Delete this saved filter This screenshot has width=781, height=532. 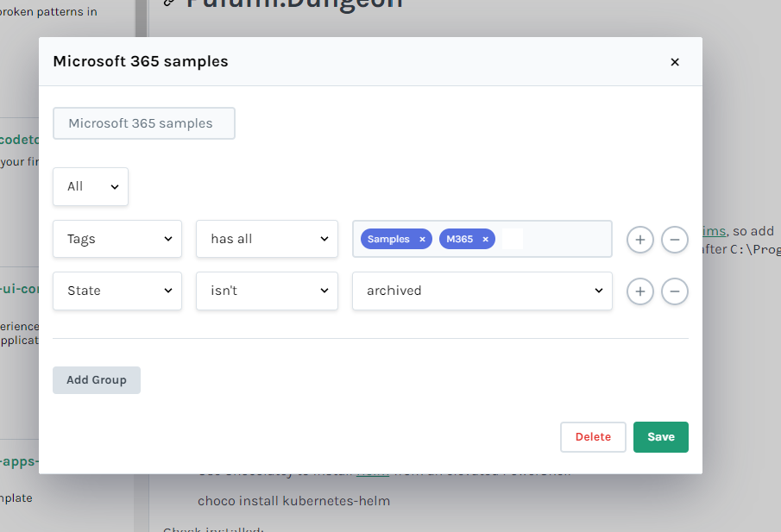[593, 437]
